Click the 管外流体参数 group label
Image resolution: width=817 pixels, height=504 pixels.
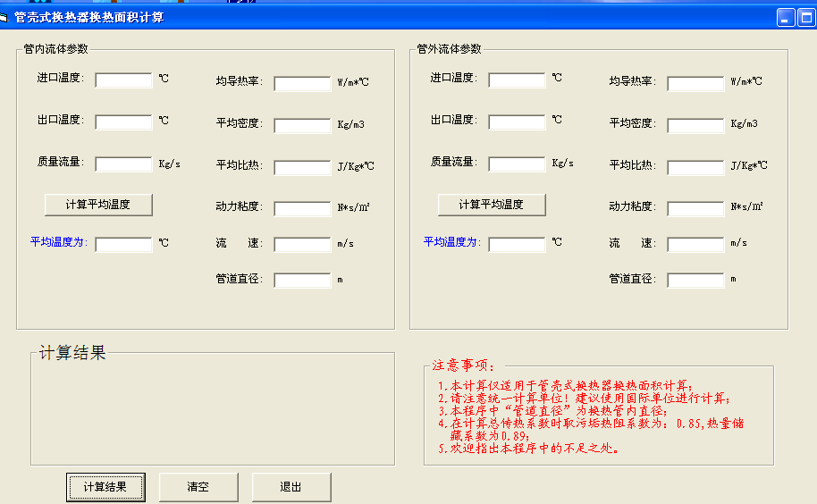point(449,49)
